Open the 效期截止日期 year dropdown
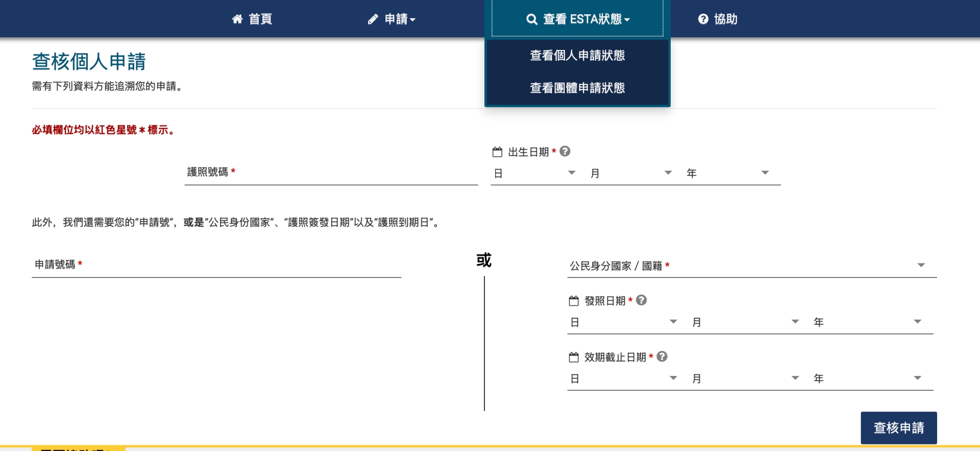Image resolution: width=980 pixels, height=451 pixels. tap(869, 378)
